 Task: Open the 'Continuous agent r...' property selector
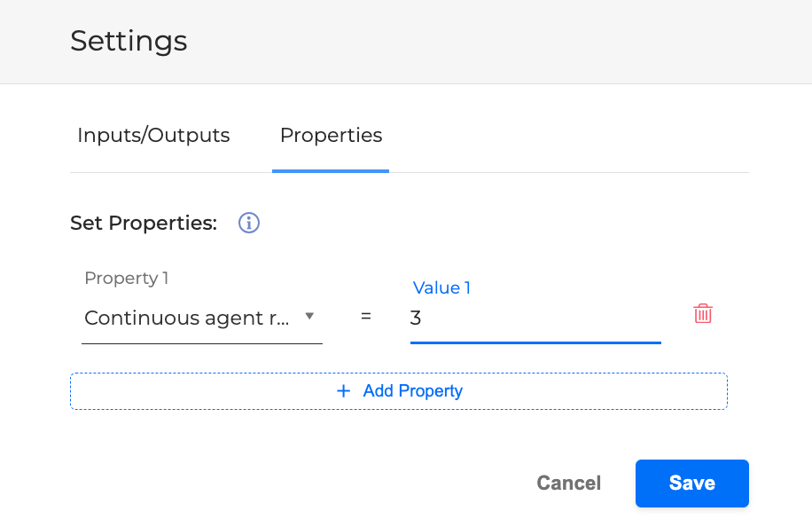point(188,318)
